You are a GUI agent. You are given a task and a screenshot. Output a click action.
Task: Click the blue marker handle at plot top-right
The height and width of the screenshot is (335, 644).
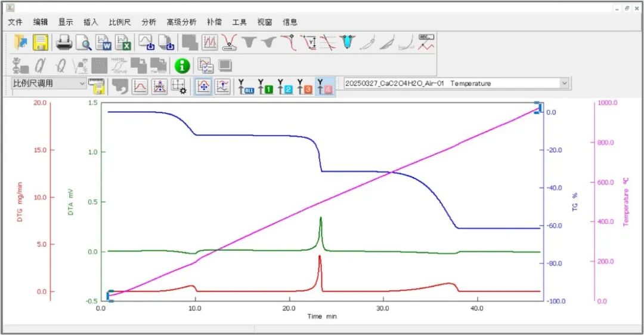538,107
